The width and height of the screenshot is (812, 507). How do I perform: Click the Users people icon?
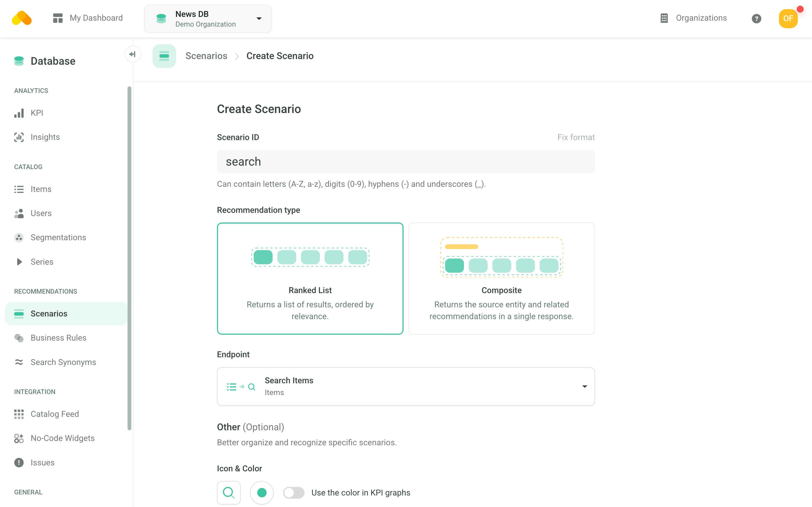point(19,213)
